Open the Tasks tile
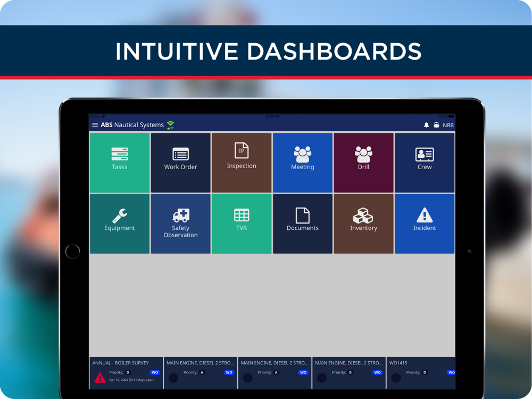The height and width of the screenshot is (399, 532). tap(119, 162)
